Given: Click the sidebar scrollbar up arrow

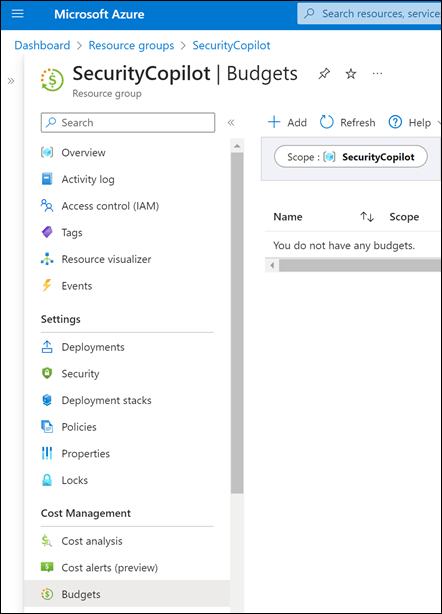Looking at the screenshot, I should coord(237,146).
